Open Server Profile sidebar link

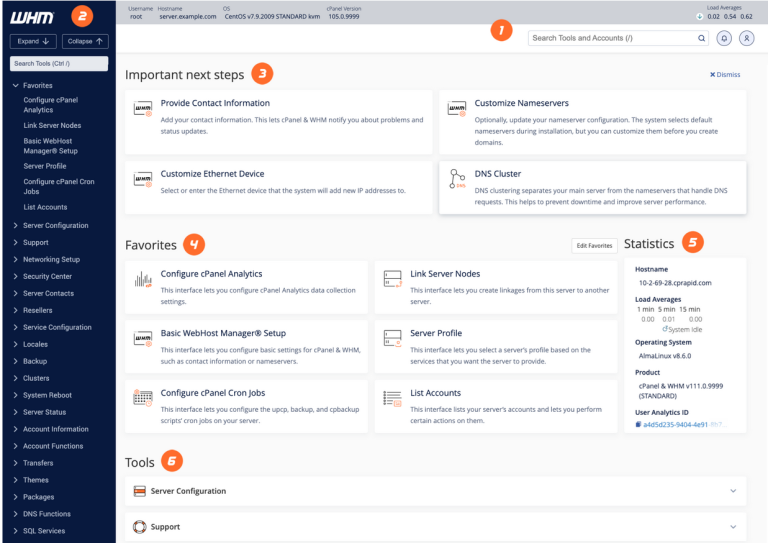(45, 166)
